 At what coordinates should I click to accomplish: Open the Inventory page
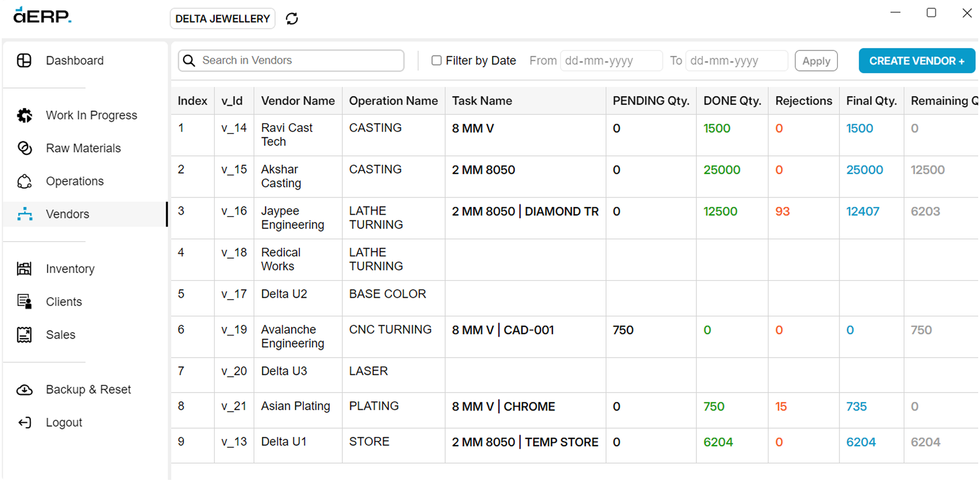[84, 269]
